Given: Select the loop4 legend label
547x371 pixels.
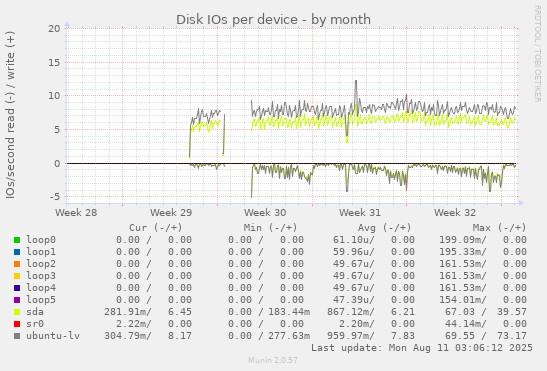Looking at the screenshot, I should tap(41, 288).
